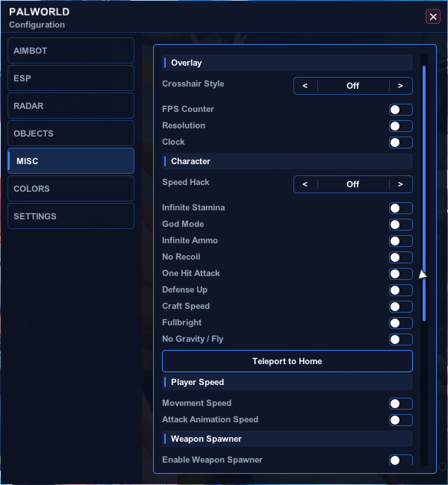Click the Character section header
The width and height of the screenshot is (448, 485).
287,161
